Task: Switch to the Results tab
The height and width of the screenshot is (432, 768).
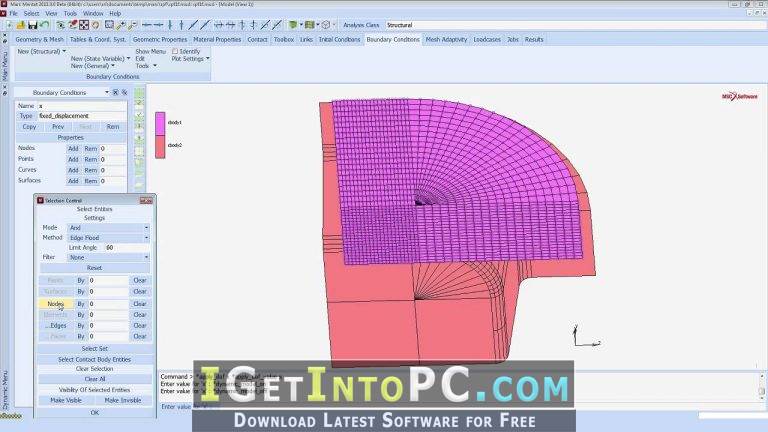Action: (534, 39)
